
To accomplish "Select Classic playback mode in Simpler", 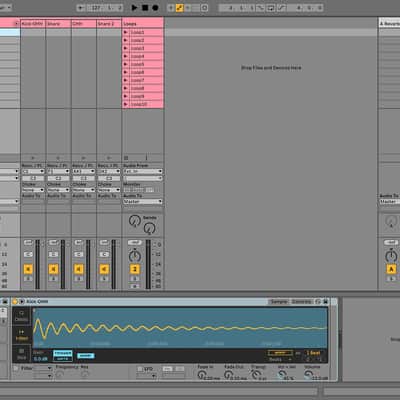I will (x=21, y=316).
